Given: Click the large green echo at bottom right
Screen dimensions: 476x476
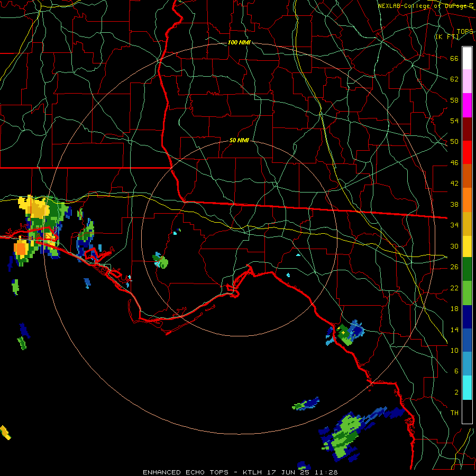Looking at the screenshot, I should [344, 435].
